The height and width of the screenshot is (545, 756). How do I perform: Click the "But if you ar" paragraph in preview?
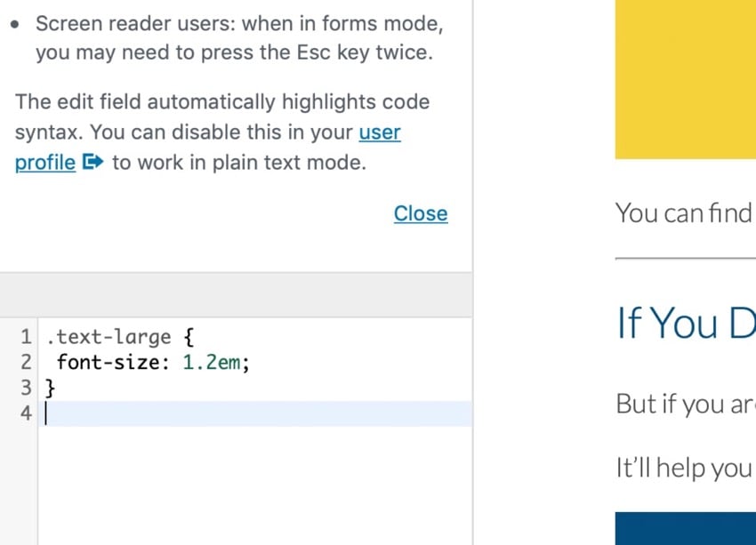[683, 404]
